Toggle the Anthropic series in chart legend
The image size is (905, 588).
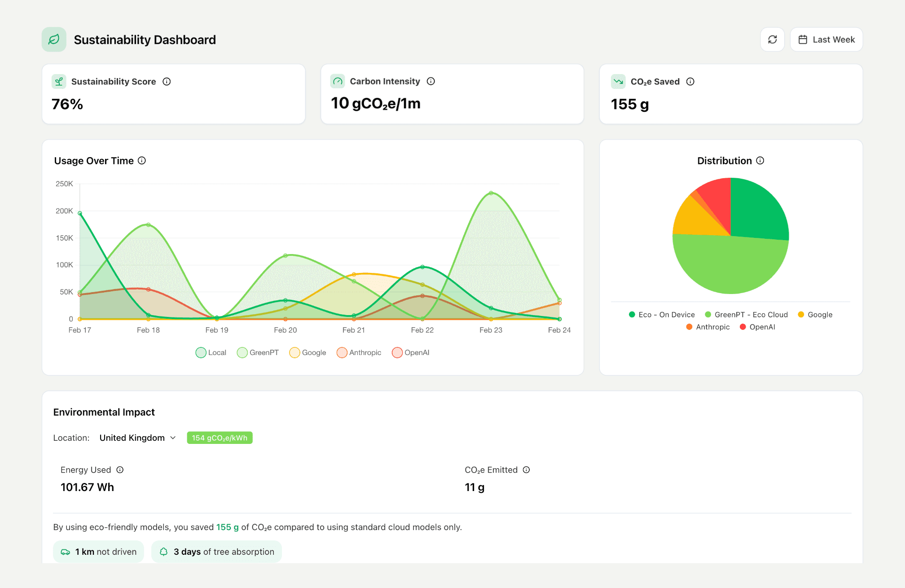pyautogui.click(x=359, y=353)
